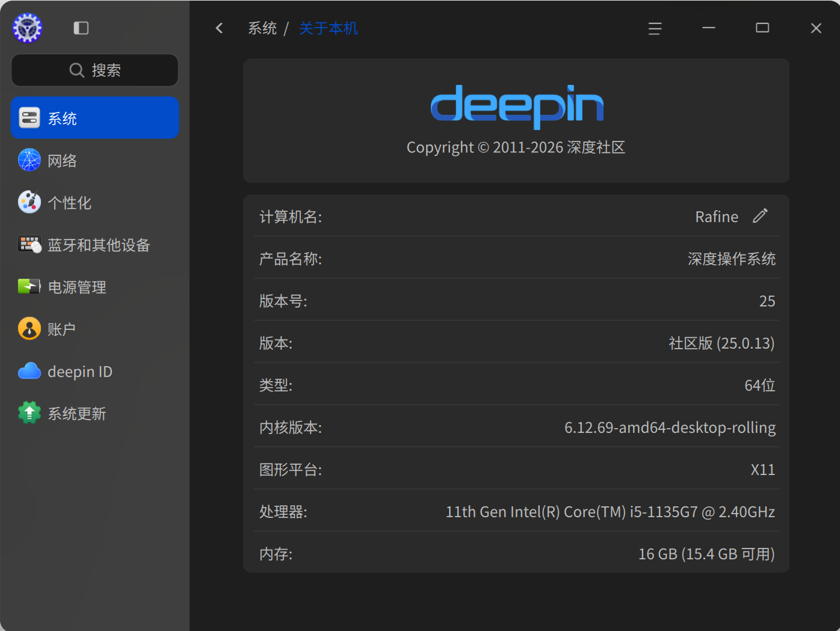Maximize the Control Center window
The width and height of the screenshot is (840, 631).
(762, 28)
